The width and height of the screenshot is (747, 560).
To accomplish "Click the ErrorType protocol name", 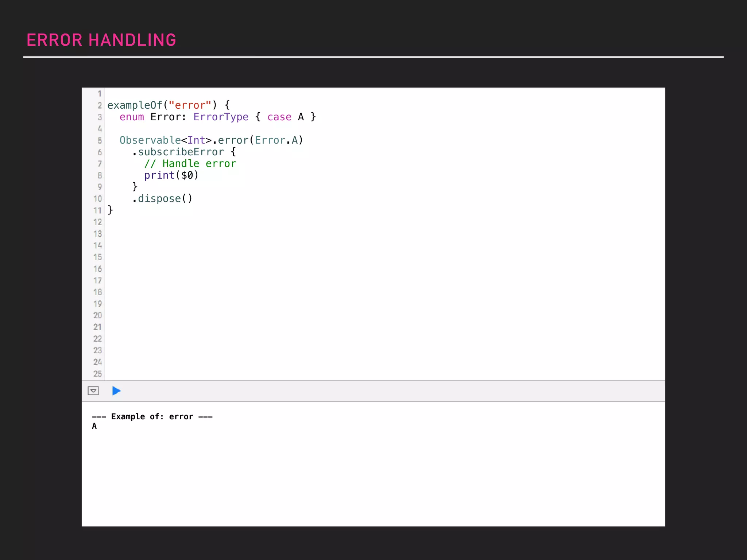I will coord(221,117).
